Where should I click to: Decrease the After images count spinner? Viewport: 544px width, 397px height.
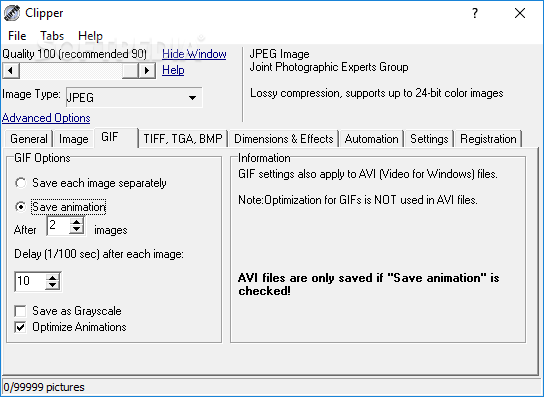click(77, 230)
